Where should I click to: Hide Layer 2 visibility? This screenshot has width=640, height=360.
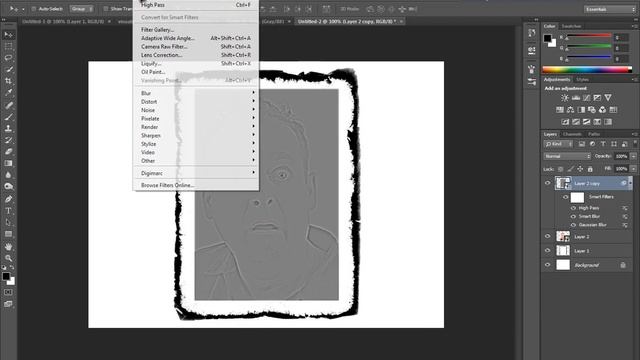point(548,236)
